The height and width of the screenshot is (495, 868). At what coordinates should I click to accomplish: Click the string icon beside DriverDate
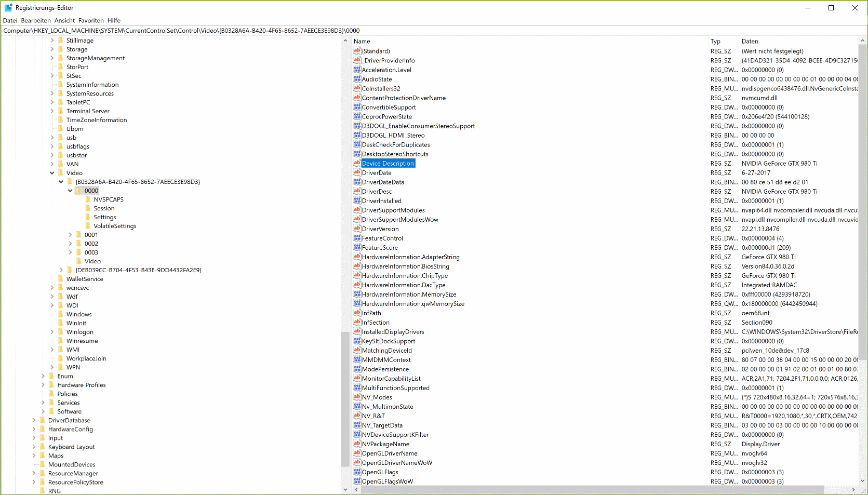(357, 172)
